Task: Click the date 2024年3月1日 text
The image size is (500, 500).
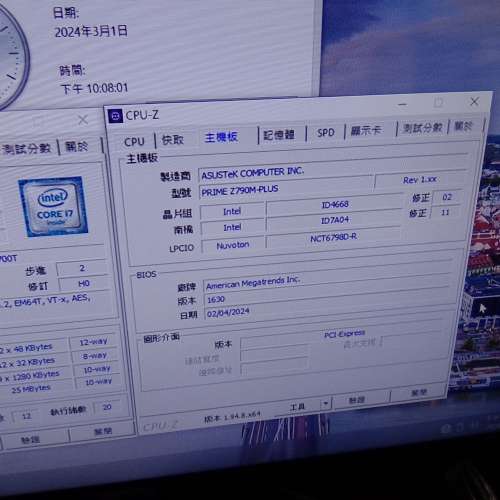Action: pyautogui.click(x=91, y=31)
